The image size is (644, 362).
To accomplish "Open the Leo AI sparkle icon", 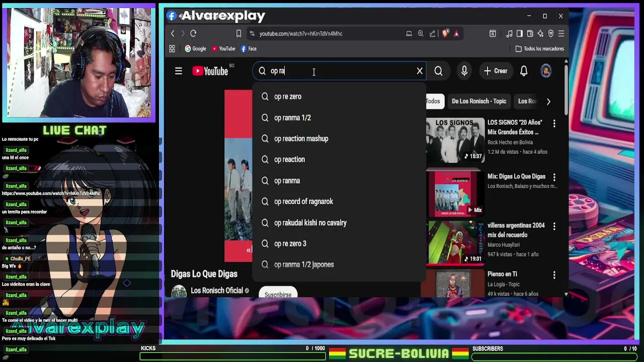I will (540, 34).
